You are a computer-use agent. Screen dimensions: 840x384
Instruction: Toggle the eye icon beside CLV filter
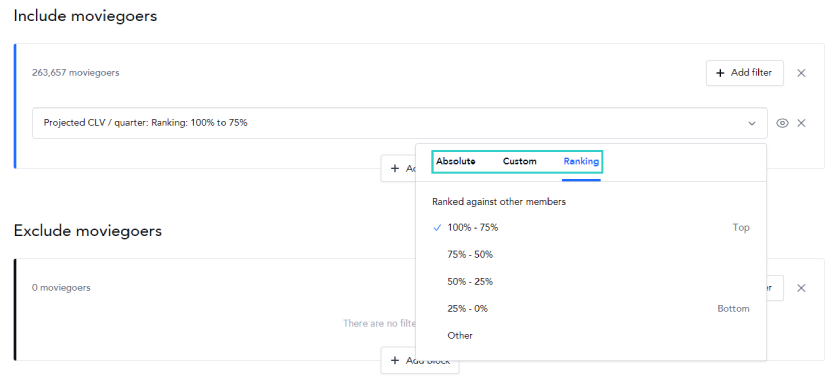pos(782,123)
